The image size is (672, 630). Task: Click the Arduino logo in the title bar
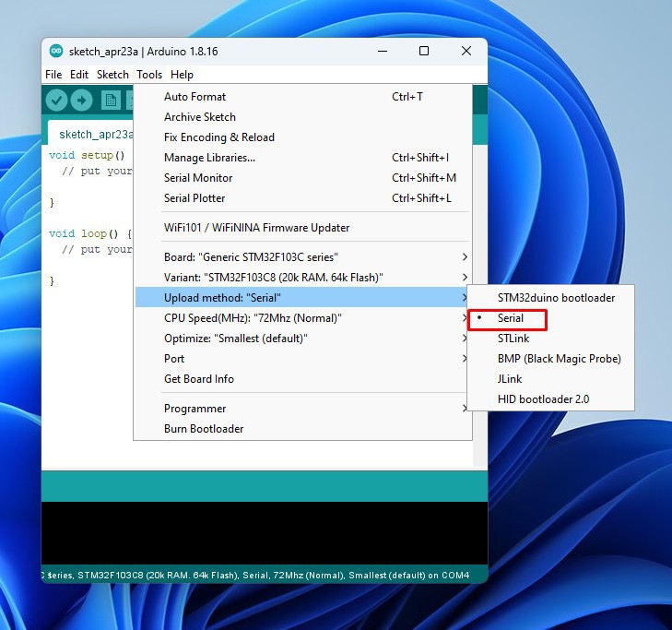56,52
